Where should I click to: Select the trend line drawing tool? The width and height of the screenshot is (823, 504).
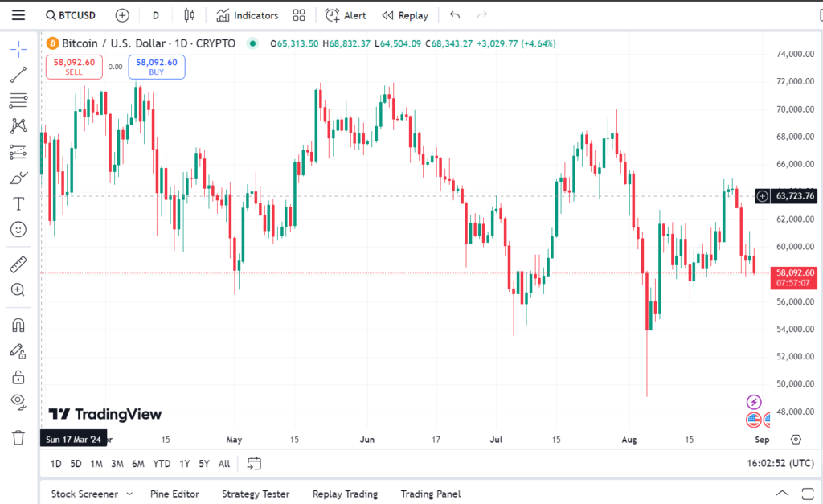tap(18, 75)
